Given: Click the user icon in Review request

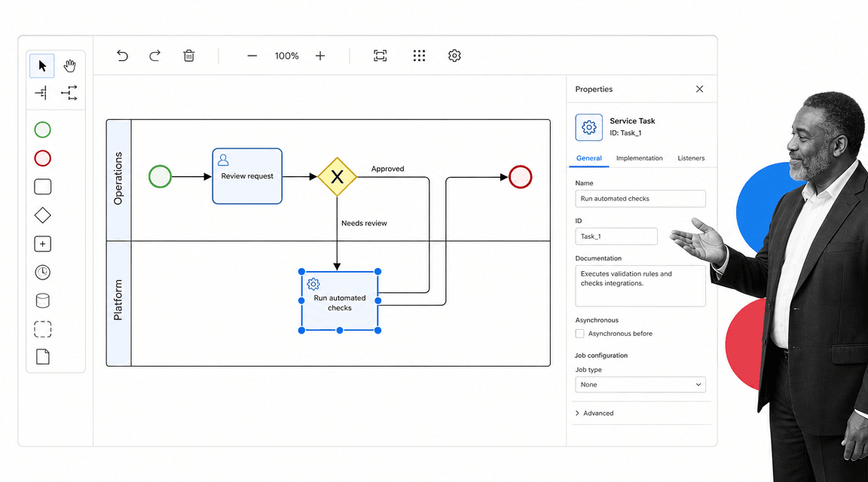Looking at the screenshot, I should [223, 160].
